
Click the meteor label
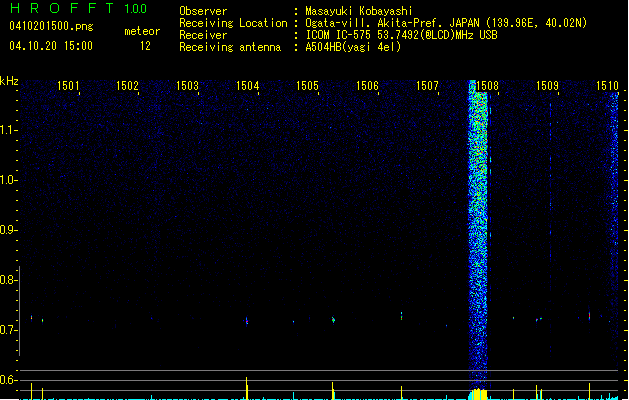click(142, 31)
